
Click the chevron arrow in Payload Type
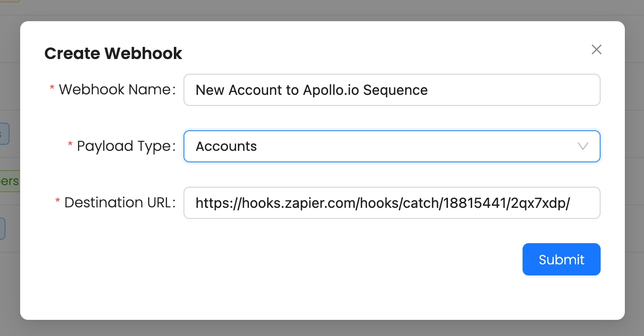(x=583, y=146)
